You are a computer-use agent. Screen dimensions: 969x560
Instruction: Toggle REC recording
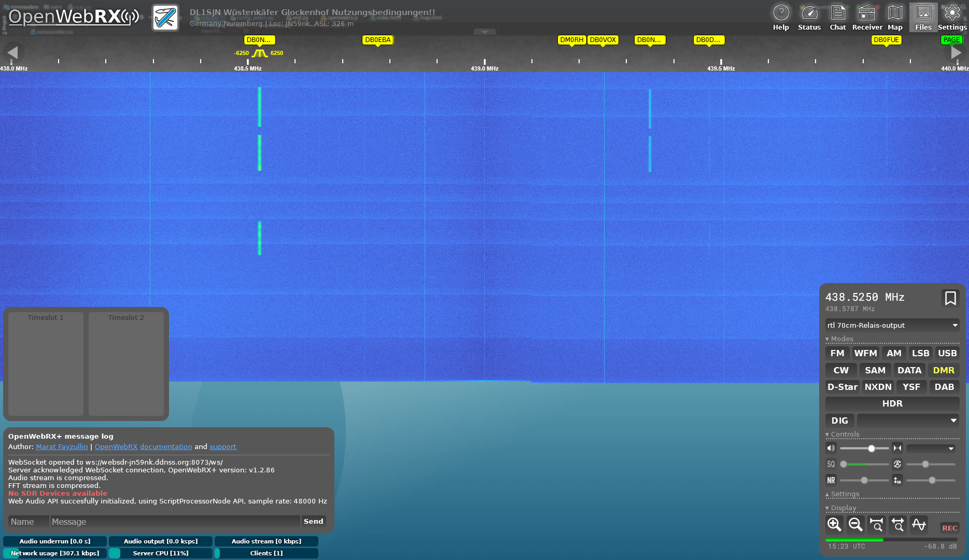point(949,528)
